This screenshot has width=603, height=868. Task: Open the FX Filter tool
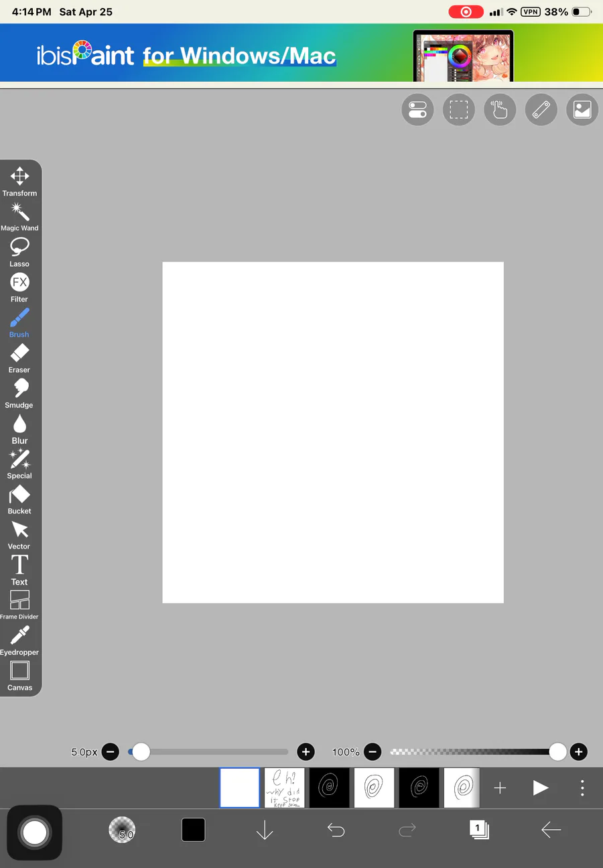point(19,288)
